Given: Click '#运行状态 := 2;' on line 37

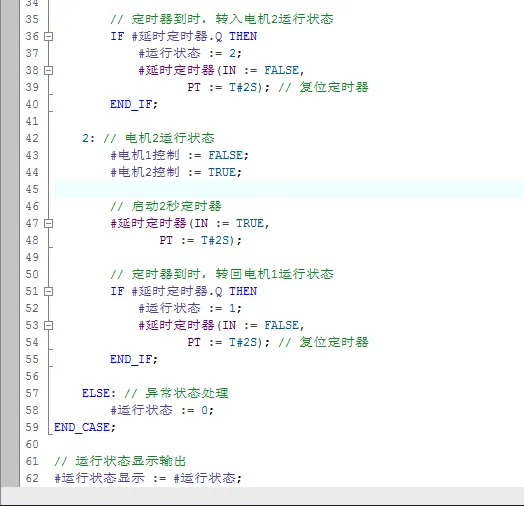Looking at the screenshot, I should point(190,53).
